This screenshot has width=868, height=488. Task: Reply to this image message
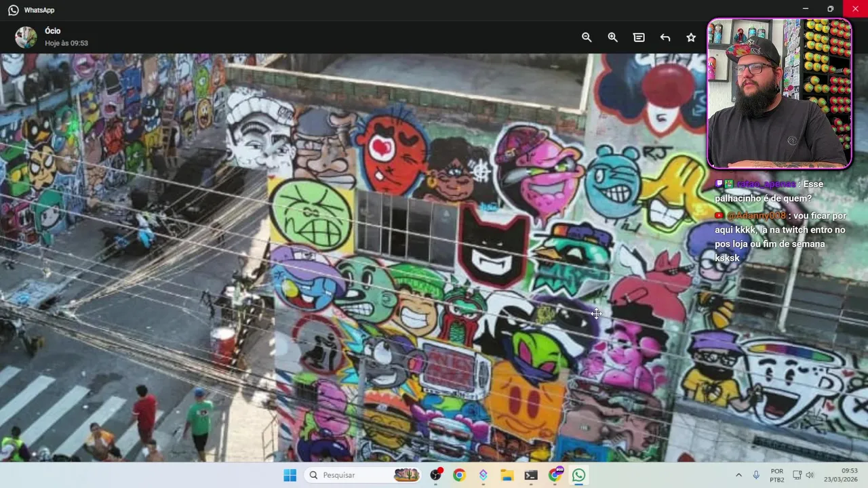(665, 37)
